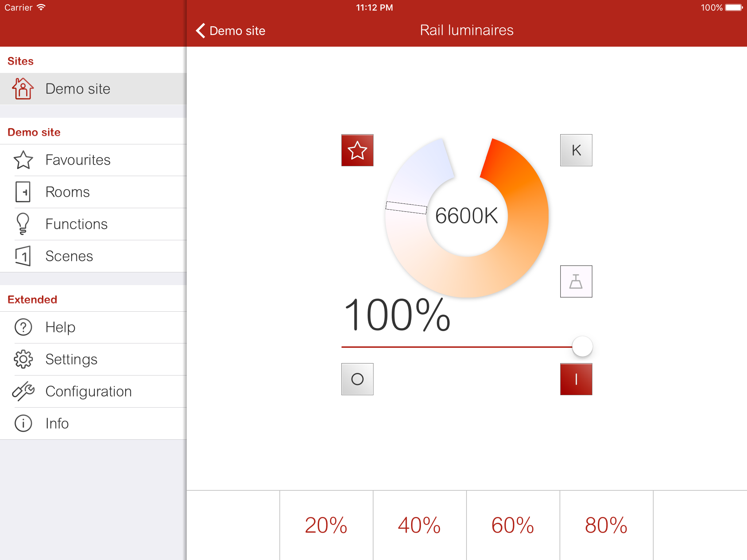Click the brightness slider handle

coord(582,346)
